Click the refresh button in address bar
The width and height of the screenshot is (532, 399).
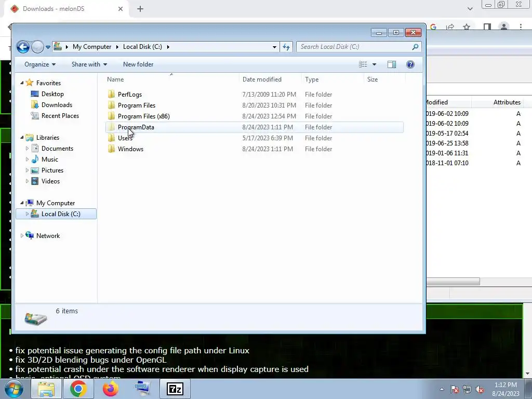pos(286,47)
